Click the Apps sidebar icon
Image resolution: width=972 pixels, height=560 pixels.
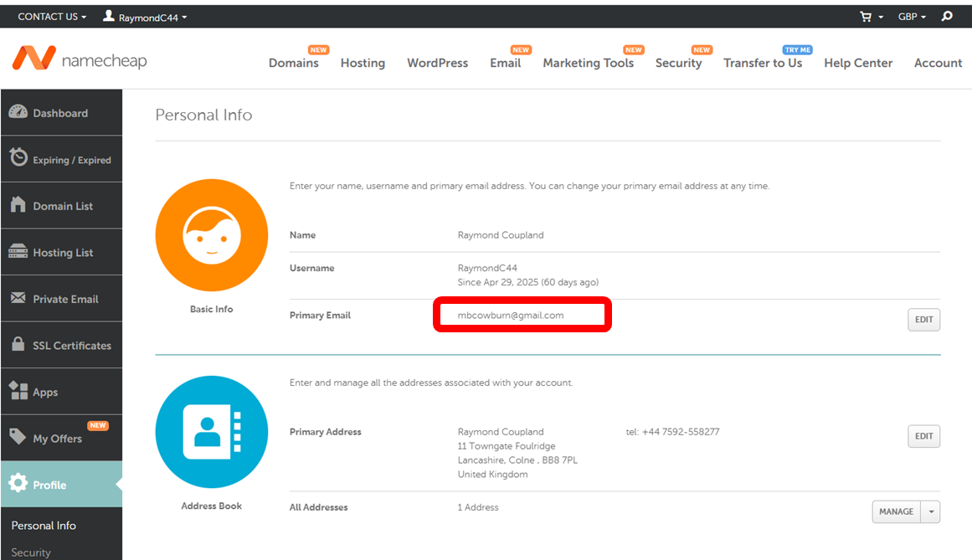[18, 391]
